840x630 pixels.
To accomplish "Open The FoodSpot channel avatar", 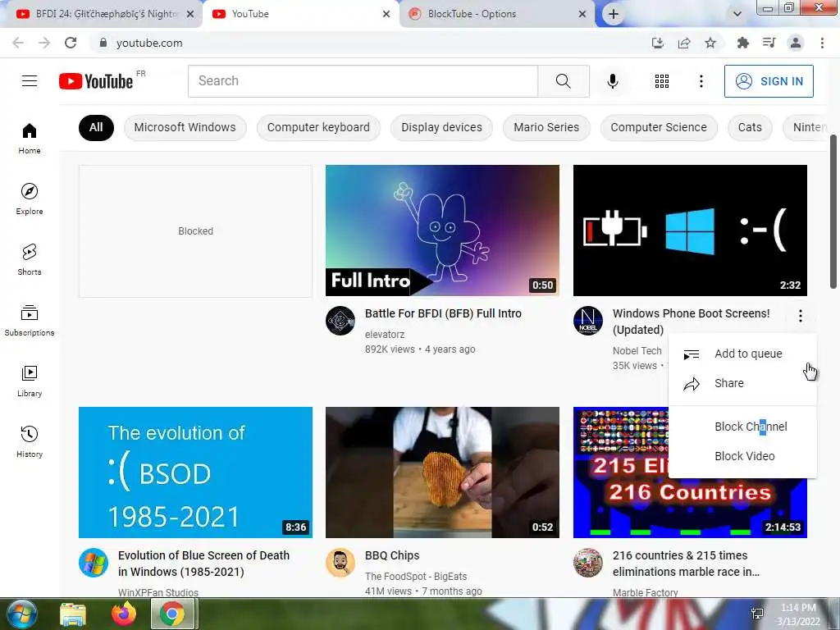I will (x=340, y=563).
